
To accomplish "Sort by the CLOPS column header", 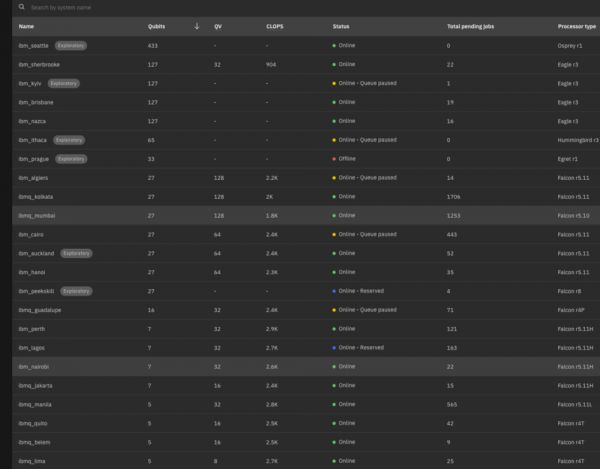I will (274, 26).
